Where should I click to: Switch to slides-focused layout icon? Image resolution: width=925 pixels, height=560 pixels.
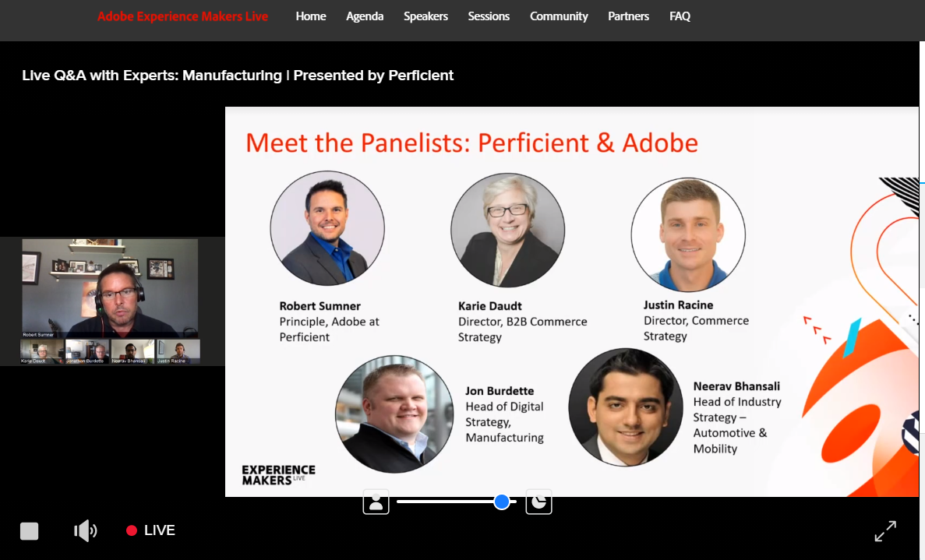(538, 502)
